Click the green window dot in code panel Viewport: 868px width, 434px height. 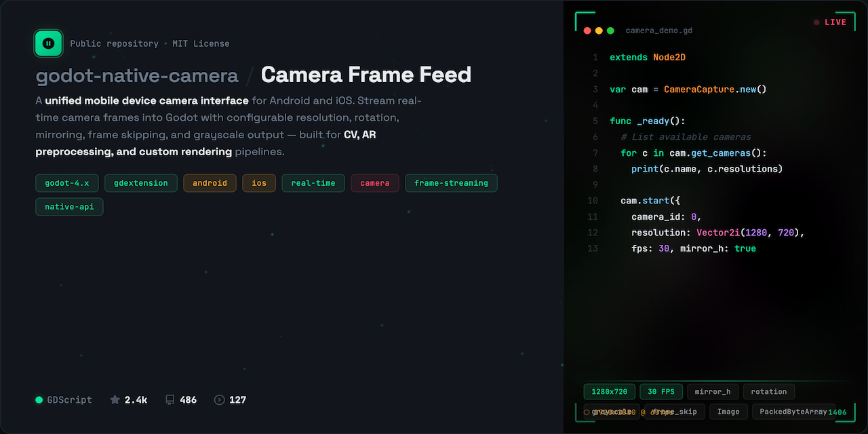pos(610,31)
